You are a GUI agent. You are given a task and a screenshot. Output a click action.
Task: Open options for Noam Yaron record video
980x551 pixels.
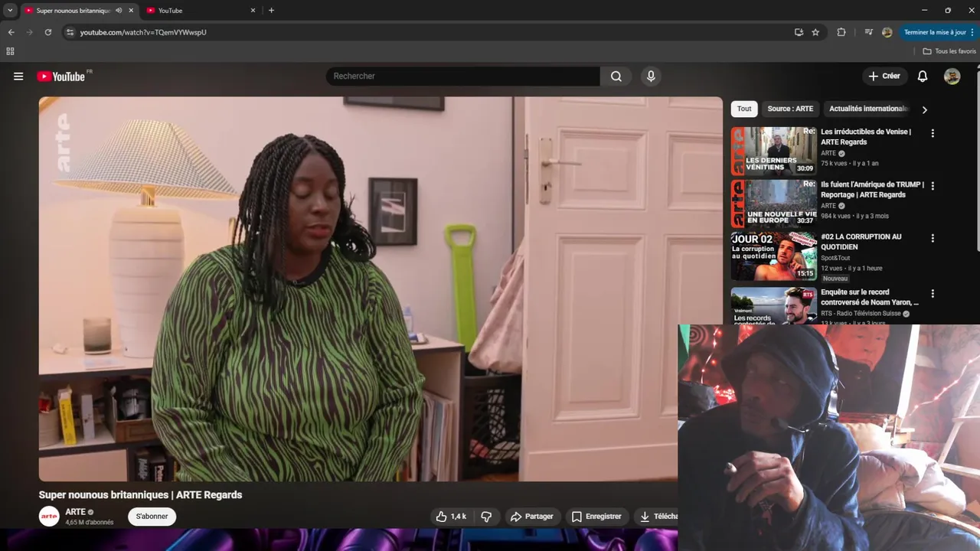pos(932,293)
